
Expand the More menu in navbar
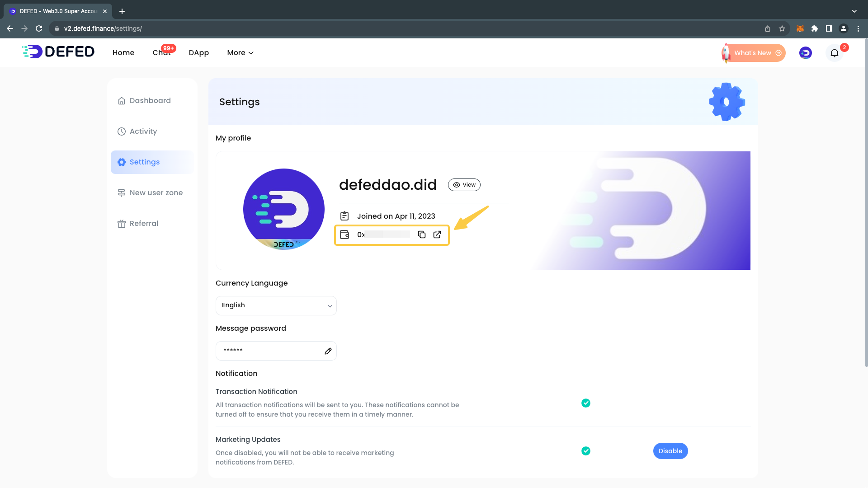click(240, 53)
